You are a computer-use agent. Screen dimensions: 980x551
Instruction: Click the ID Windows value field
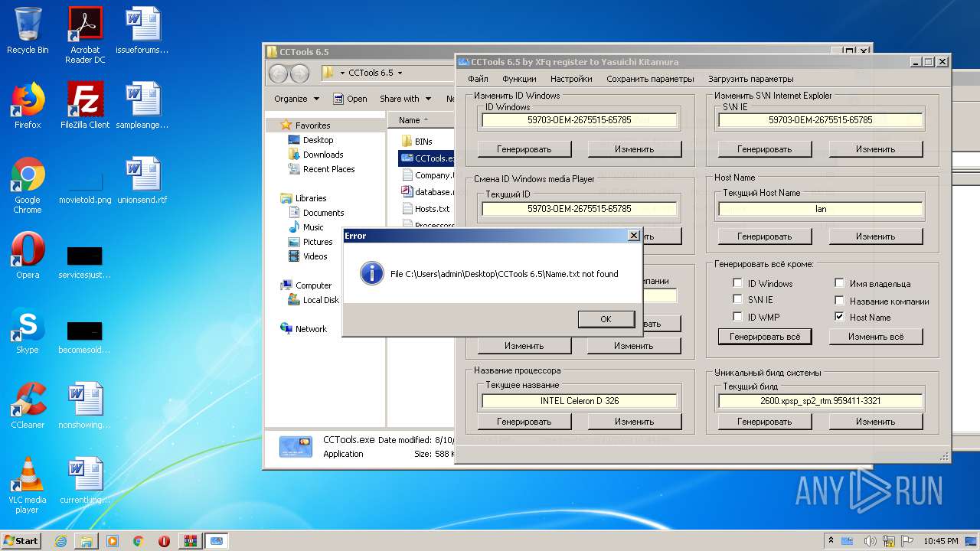580,120
